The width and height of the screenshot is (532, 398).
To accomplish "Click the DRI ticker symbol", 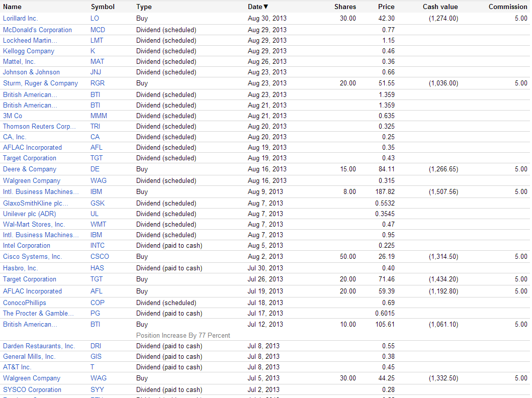I will pos(96,346).
